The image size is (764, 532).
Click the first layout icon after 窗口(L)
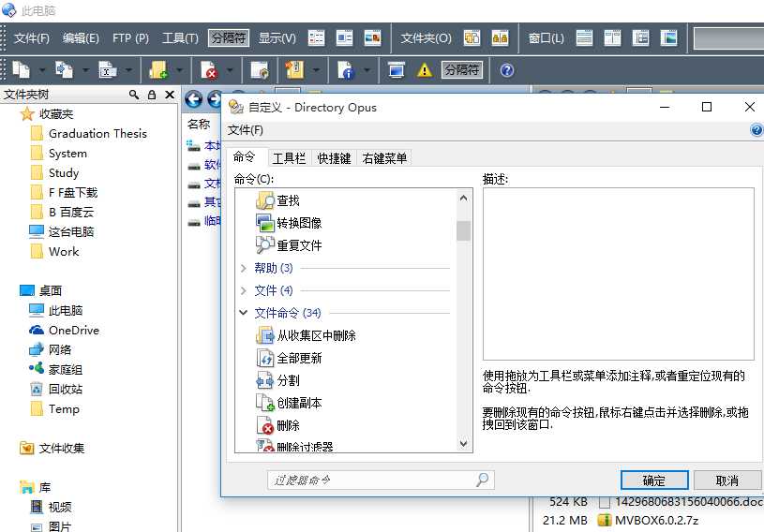(584, 38)
